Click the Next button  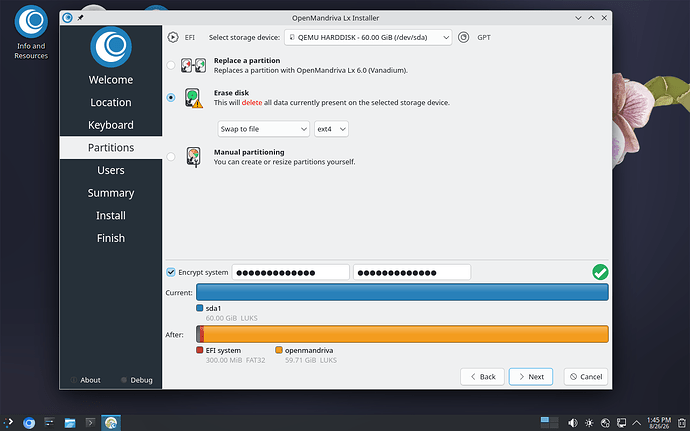point(531,377)
